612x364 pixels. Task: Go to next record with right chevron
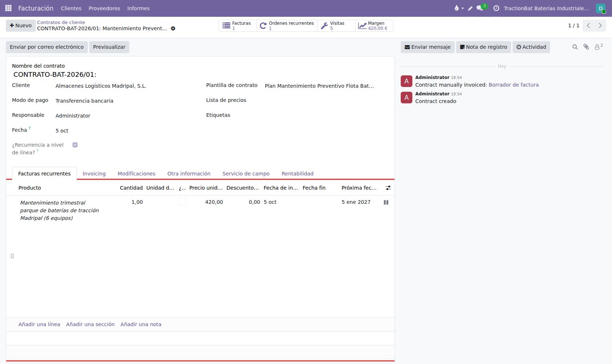tap(600, 25)
